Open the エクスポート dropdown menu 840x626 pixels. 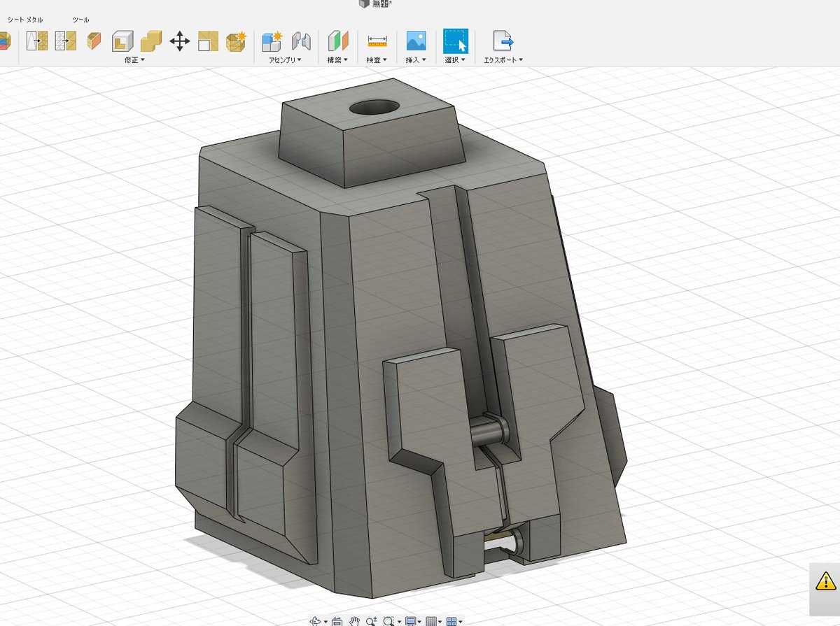coord(503,60)
